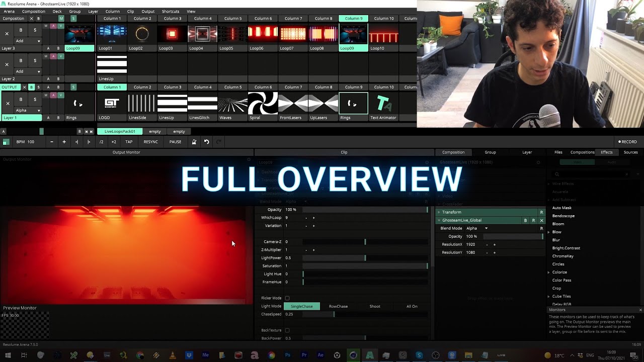The height and width of the screenshot is (362, 644).
Task: Expand the Cube Tiles effect group
Action: click(548, 296)
